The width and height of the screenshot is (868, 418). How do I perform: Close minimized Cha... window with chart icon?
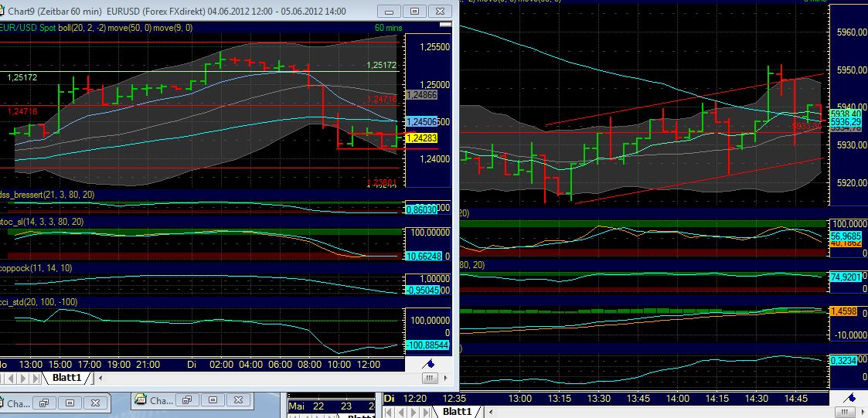click(239, 399)
